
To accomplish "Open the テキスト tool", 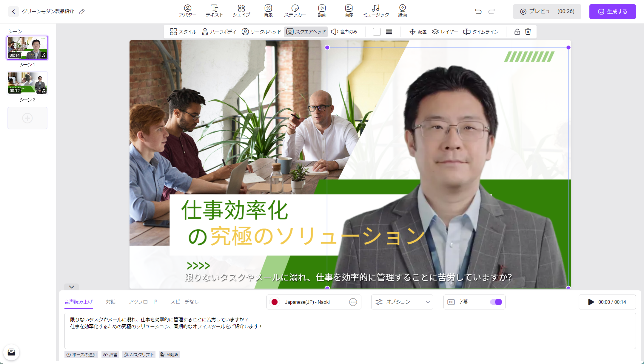I will coord(214,11).
